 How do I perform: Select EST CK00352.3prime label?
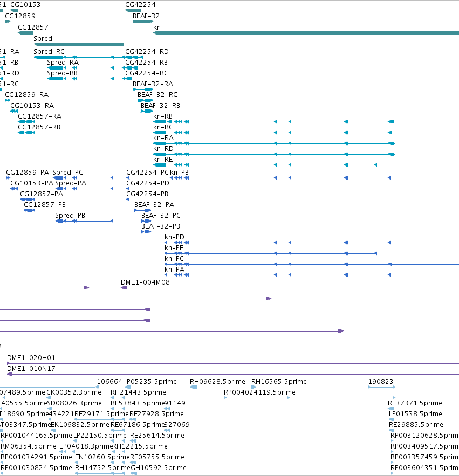(74, 392)
